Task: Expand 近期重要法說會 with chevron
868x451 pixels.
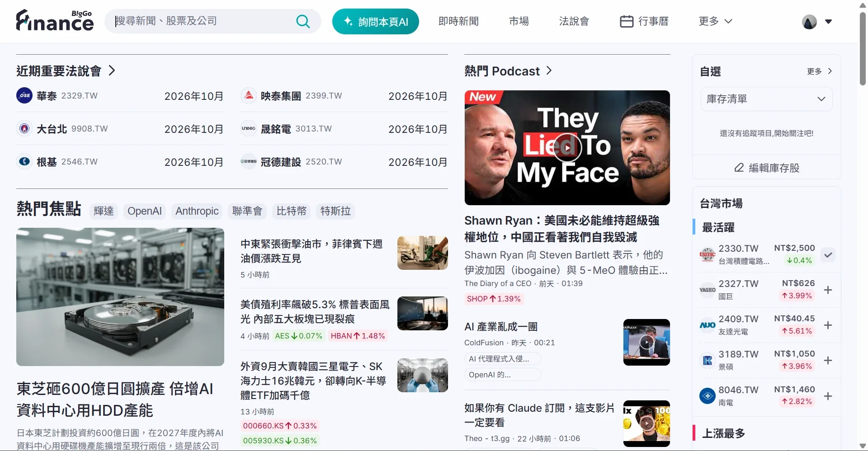Action: click(112, 70)
